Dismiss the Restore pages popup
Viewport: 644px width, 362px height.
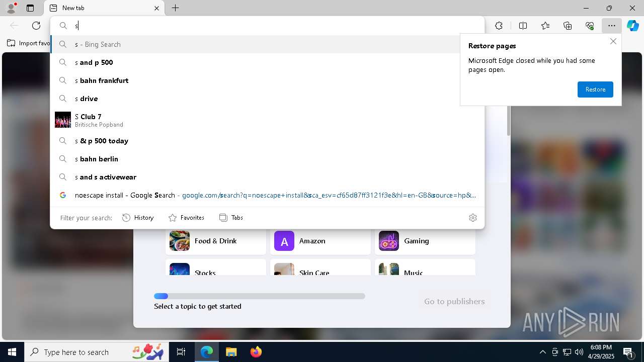coord(613,41)
